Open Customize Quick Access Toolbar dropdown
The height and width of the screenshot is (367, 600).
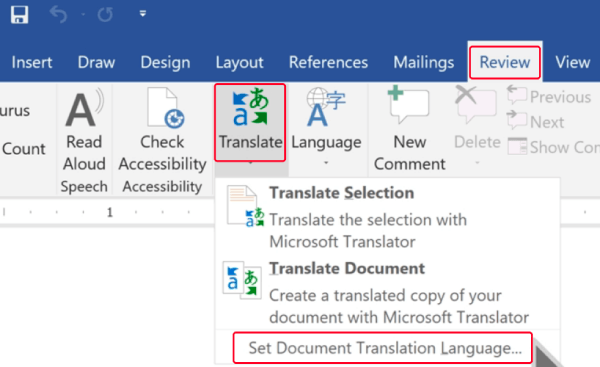tap(143, 14)
